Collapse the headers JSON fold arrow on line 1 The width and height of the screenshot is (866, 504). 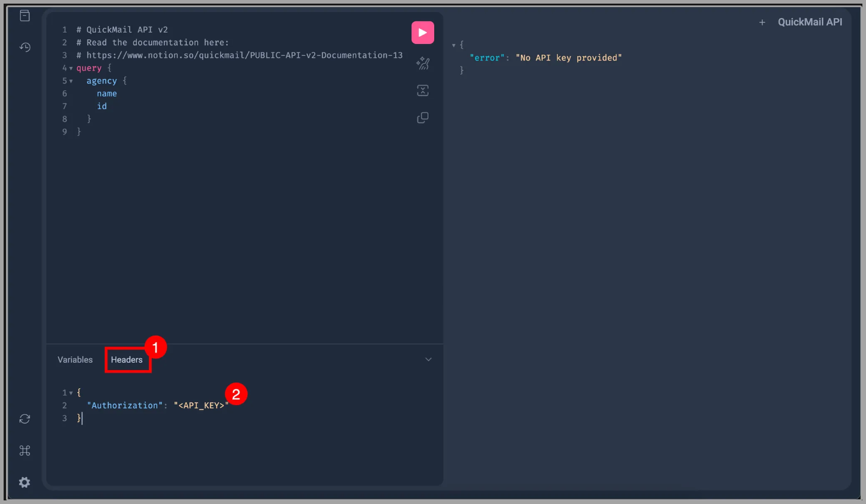[71, 393]
